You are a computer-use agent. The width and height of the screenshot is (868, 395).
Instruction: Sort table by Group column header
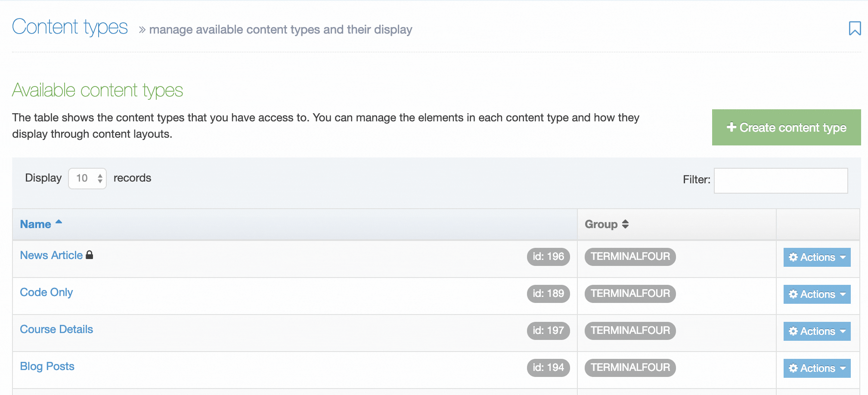pos(601,224)
